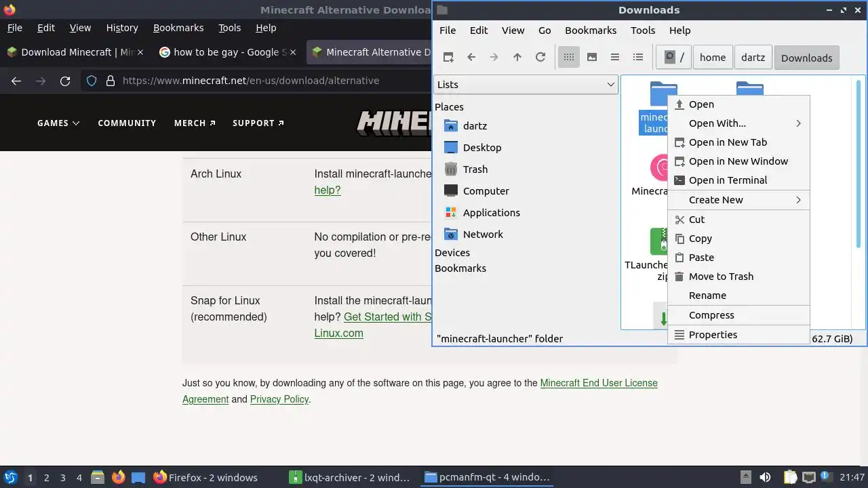Choose Move to Trash
The width and height of the screenshot is (868, 488).
pyautogui.click(x=738, y=277)
